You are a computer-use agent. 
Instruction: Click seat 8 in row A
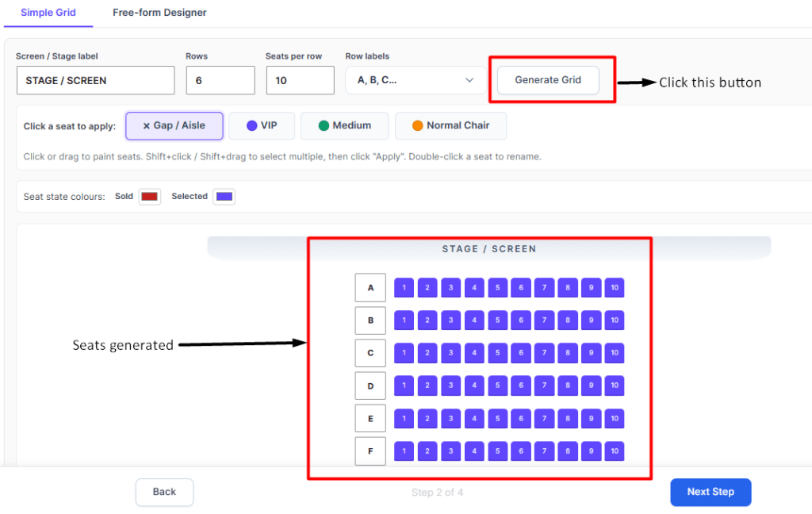point(568,288)
